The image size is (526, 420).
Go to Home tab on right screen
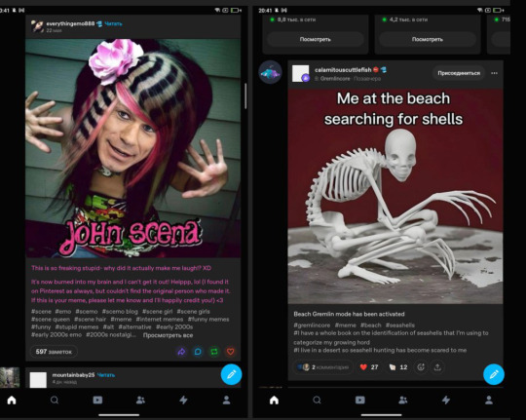(x=274, y=400)
